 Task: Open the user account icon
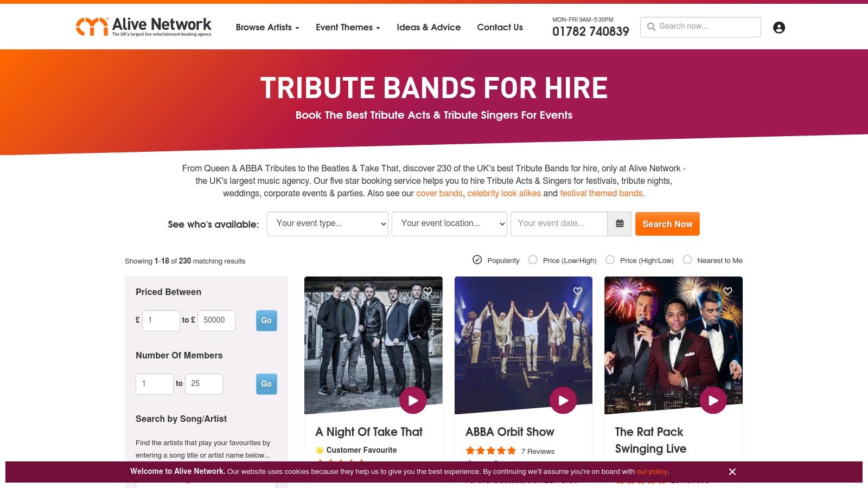(x=779, y=28)
